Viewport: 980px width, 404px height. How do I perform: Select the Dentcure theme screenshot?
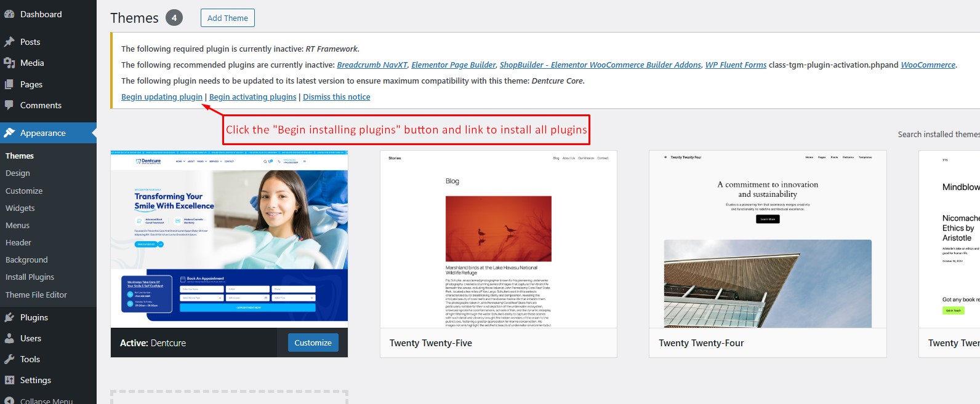(229, 239)
